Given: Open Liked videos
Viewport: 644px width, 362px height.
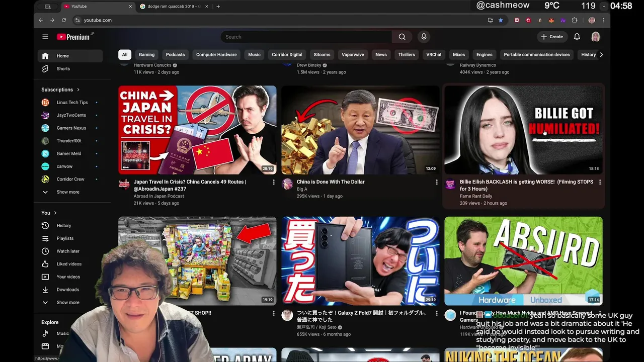Looking at the screenshot, I should click(70, 264).
